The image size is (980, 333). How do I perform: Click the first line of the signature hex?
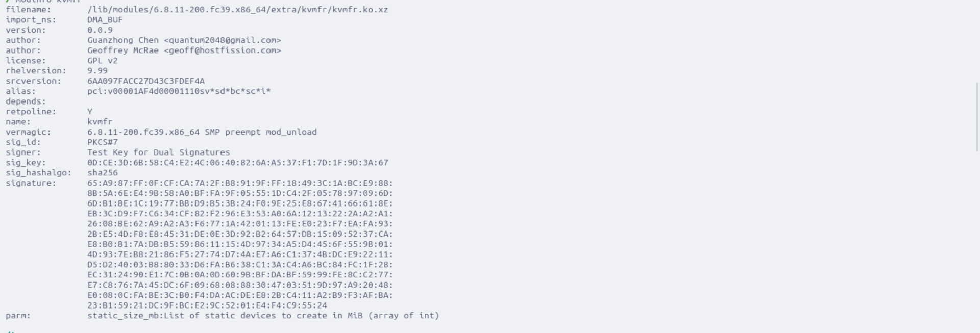pyautogui.click(x=240, y=183)
